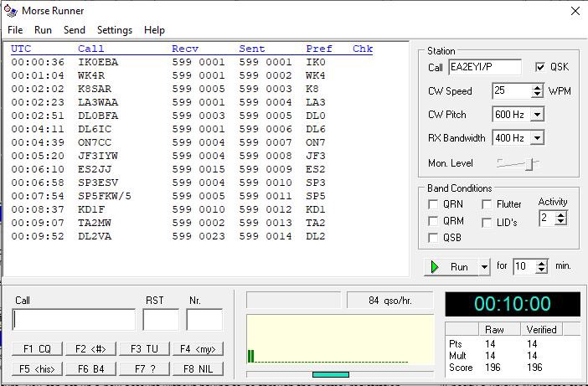Click the yellow audio spectrum display
The width and height of the screenshot is (588, 386).
(x=340, y=340)
